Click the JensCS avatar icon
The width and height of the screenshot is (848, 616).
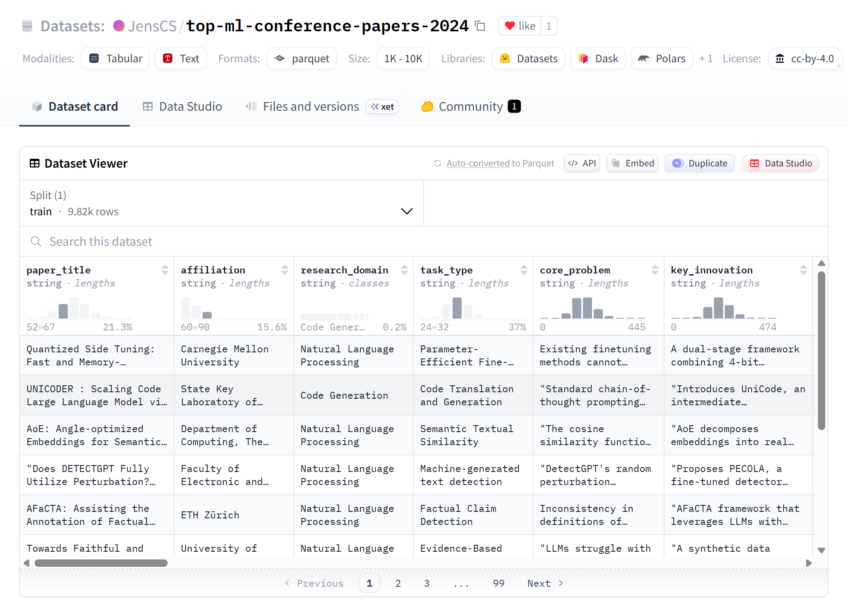point(118,26)
